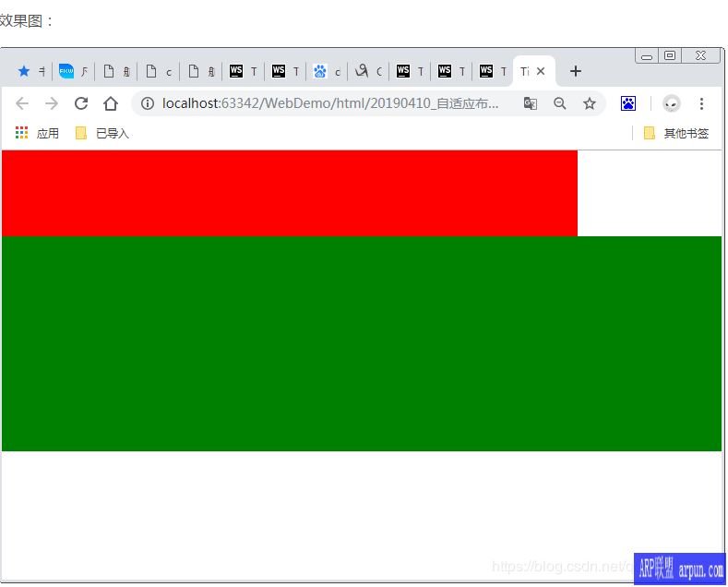This screenshot has width=728, height=587.
Task: Go to the browser home page
Action: 111,103
